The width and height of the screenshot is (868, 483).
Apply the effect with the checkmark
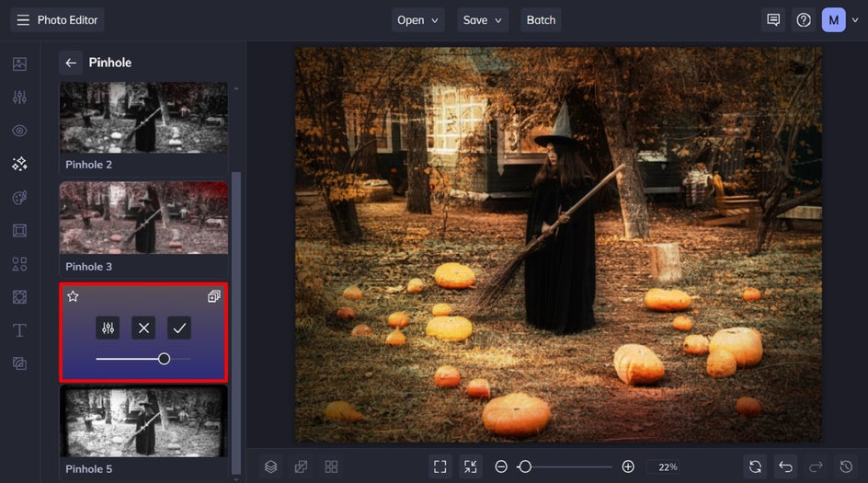(179, 328)
